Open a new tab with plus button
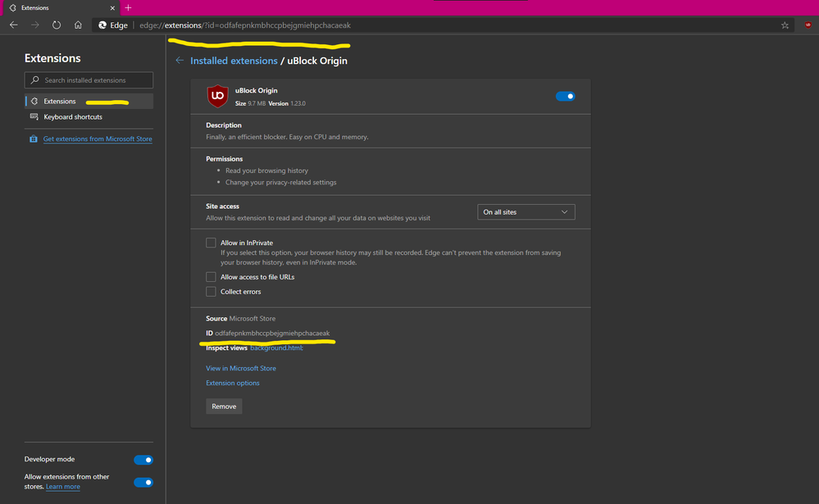This screenshot has height=504, width=819. 128,8
